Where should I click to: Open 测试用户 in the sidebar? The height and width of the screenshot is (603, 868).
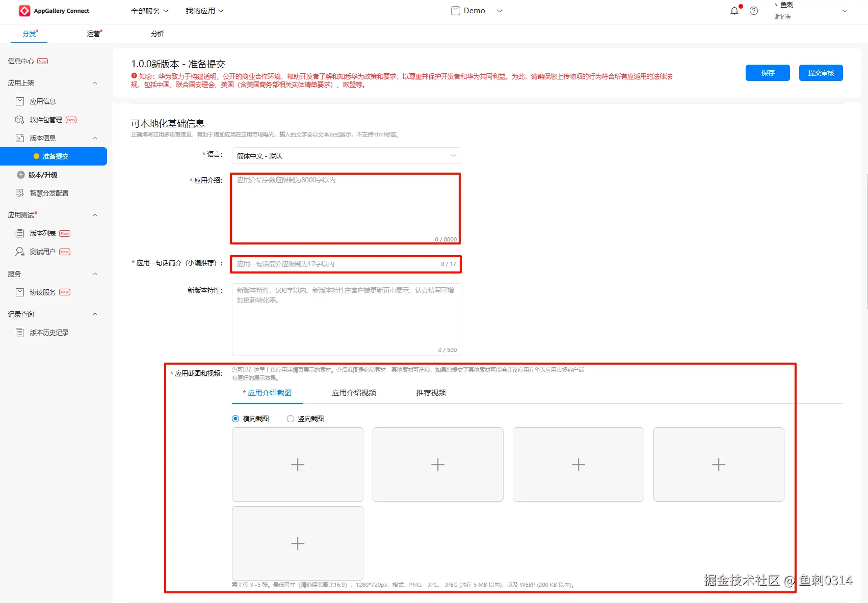[x=43, y=252]
